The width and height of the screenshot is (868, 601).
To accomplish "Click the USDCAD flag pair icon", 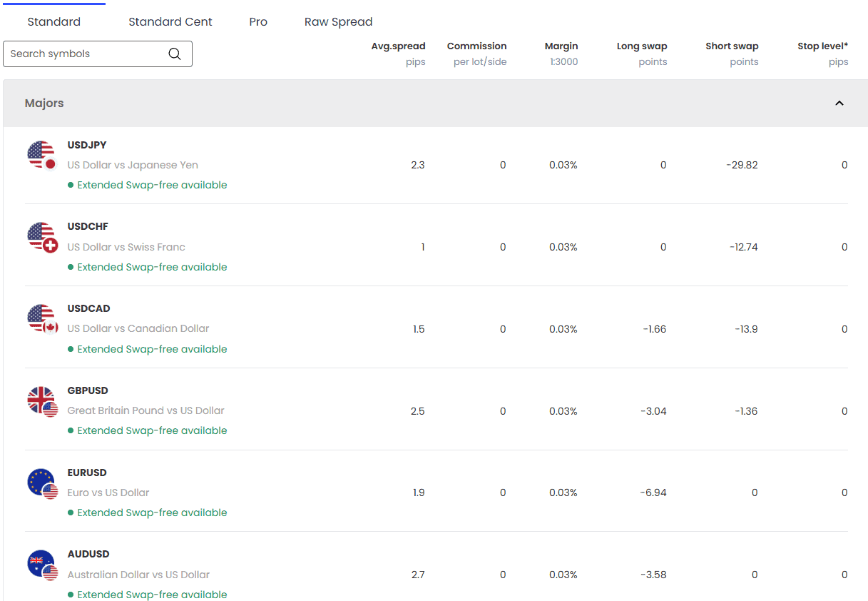I will click(x=41, y=319).
